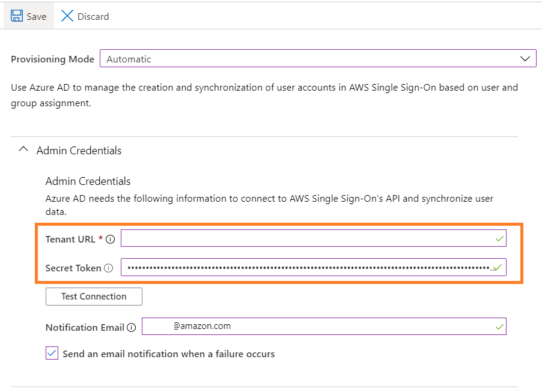Click the Discard text label
Screen dimensions: 542x392
point(93,17)
